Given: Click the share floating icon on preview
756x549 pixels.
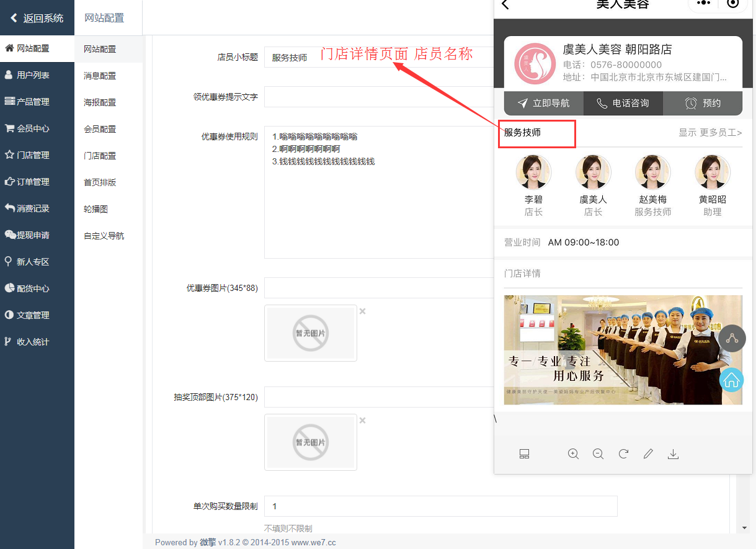Looking at the screenshot, I should coord(732,339).
